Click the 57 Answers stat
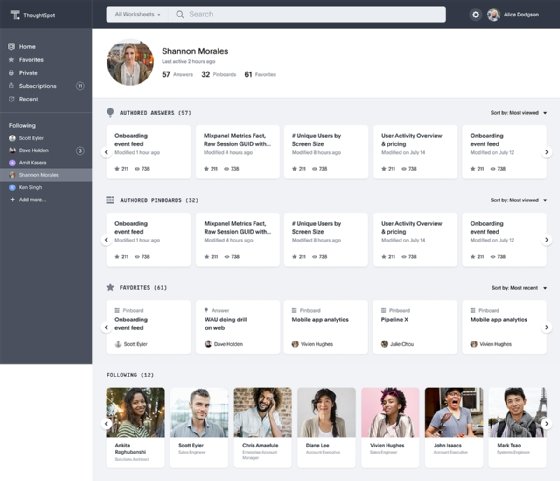This screenshot has width=560, height=481. (x=178, y=74)
